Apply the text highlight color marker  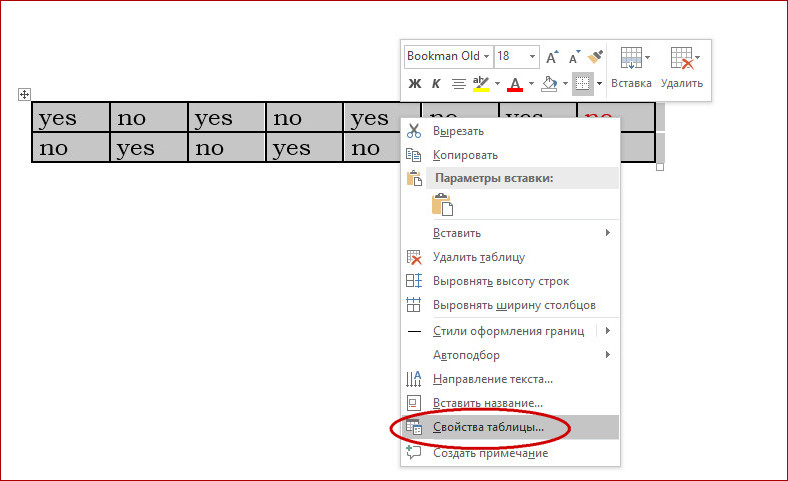[481, 83]
